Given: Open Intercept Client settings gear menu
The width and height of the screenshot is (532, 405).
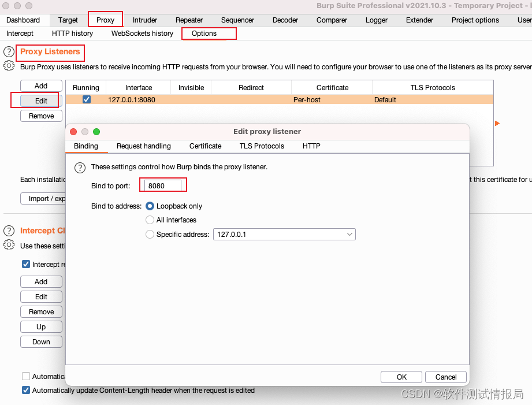Looking at the screenshot, I should 9,245.
